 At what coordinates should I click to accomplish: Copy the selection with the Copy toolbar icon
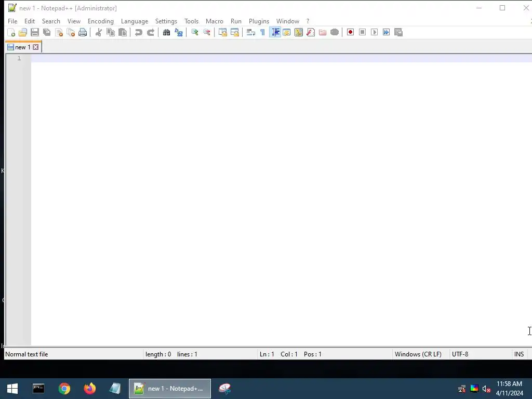(111, 32)
